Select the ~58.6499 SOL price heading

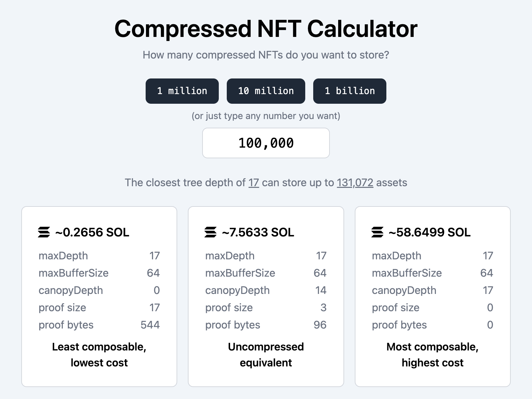[429, 232]
